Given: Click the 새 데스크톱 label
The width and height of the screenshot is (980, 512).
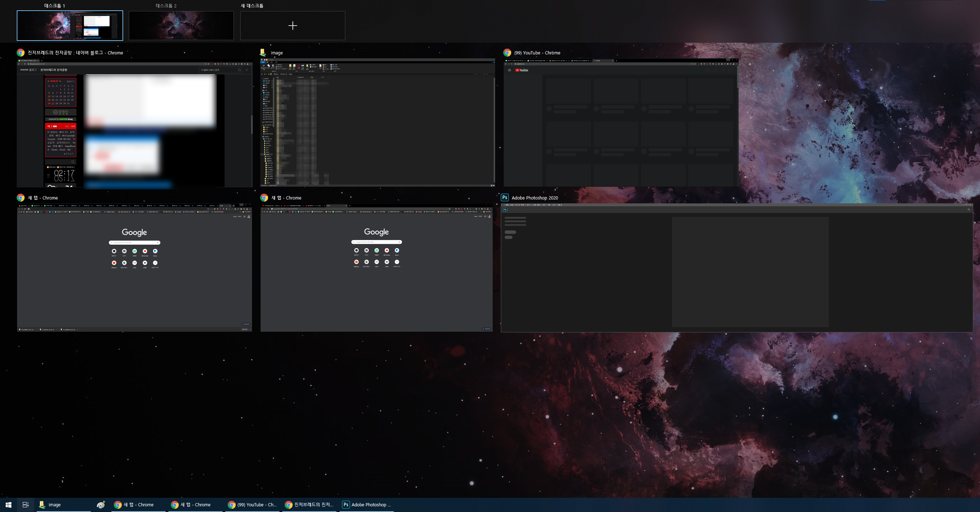Looking at the screenshot, I should pyautogui.click(x=252, y=6).
